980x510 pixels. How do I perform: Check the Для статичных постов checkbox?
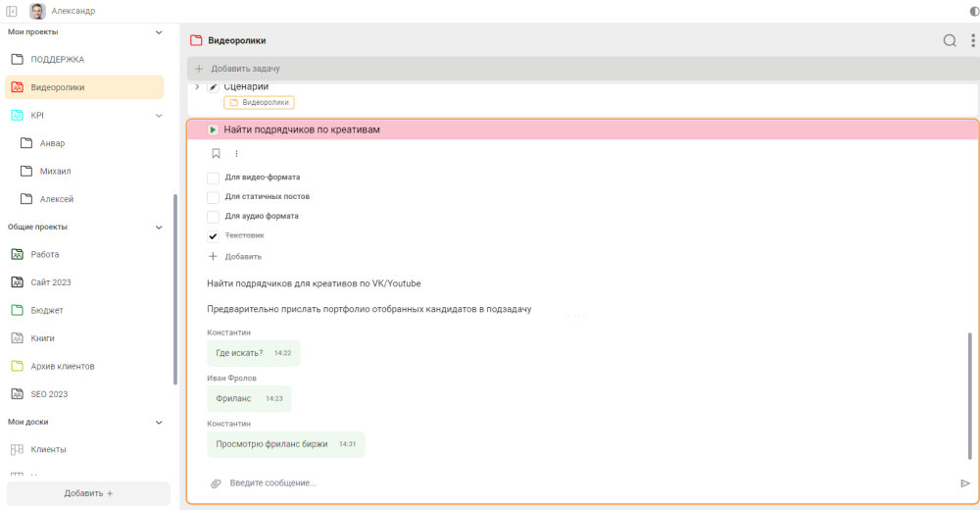213,197
